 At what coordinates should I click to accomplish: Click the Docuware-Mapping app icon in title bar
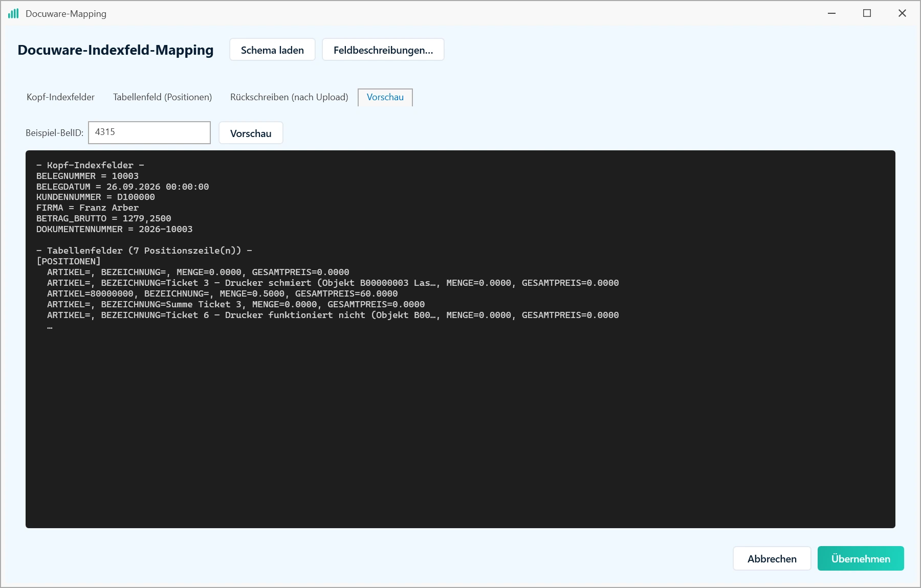click(x=13, y=13)
